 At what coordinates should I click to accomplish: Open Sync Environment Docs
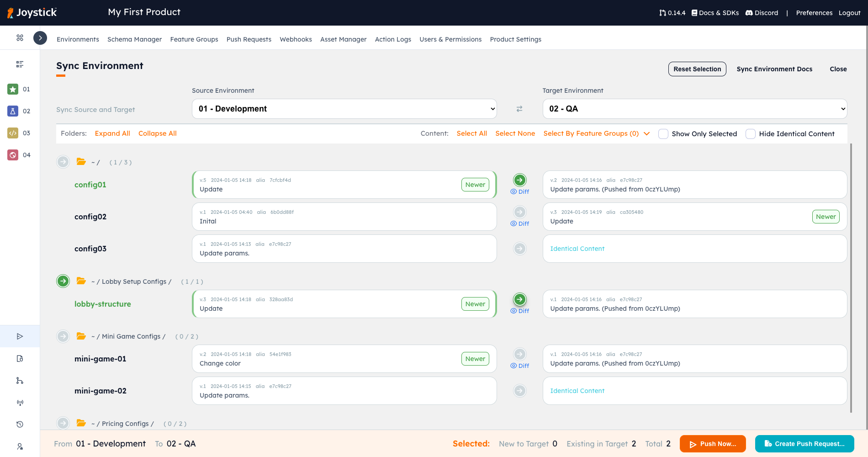775,69
